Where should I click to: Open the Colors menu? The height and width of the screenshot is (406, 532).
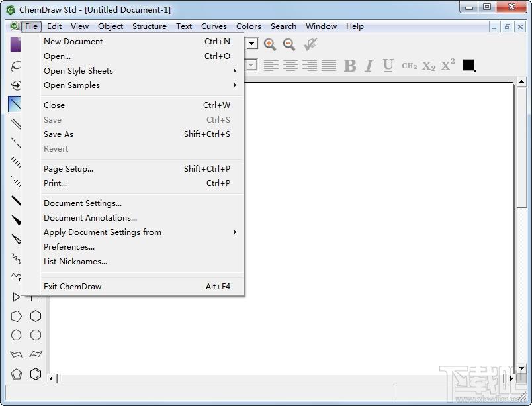249,26
